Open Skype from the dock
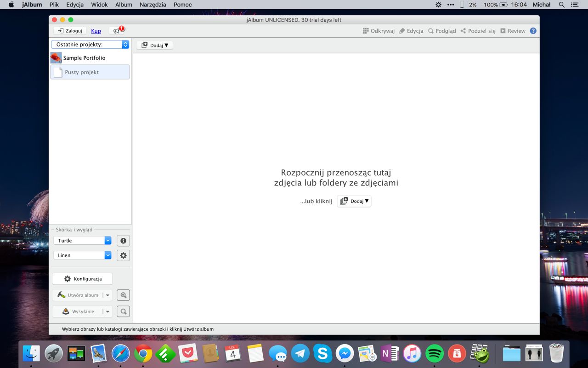 click(x=322, y=353)
